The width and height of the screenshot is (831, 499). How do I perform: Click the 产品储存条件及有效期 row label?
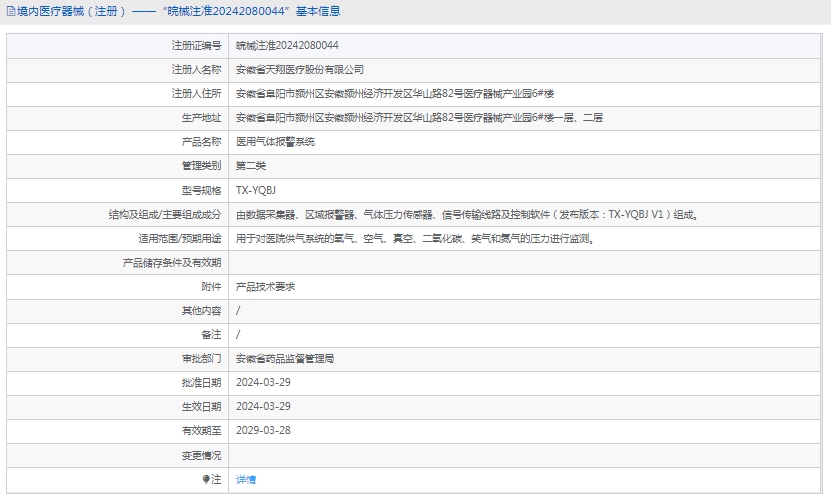(171, 263)
